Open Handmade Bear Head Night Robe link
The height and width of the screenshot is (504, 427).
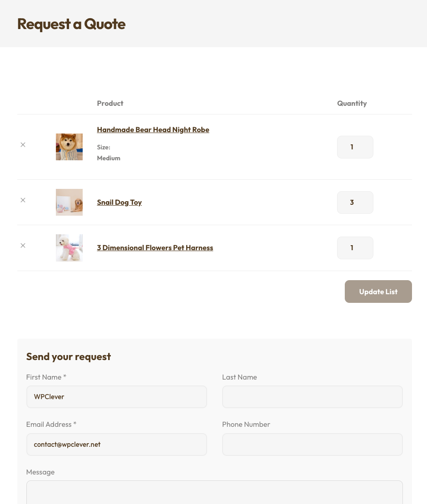click(153, 130)
